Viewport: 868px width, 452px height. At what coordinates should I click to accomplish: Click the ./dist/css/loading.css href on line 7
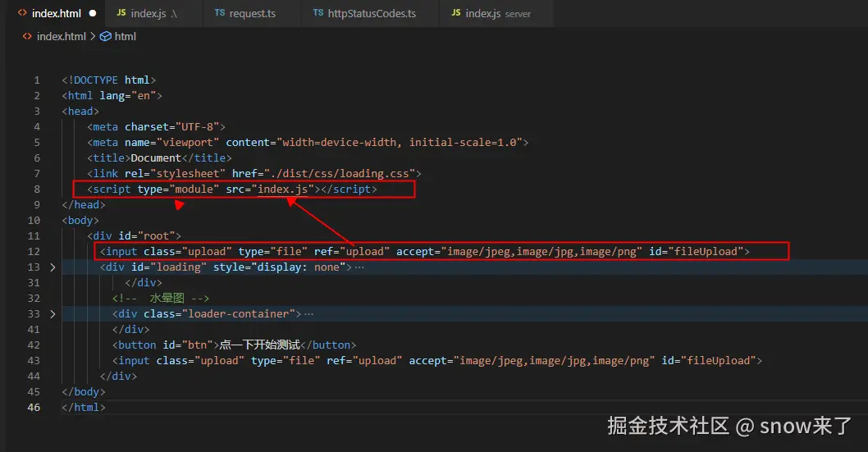pos(340,174)
